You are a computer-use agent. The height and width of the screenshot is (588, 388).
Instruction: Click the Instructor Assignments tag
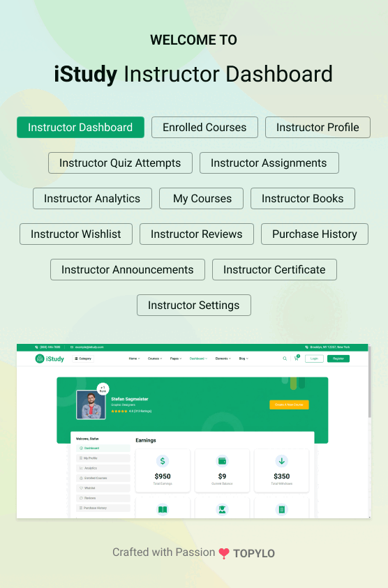[x=269, y=163]
